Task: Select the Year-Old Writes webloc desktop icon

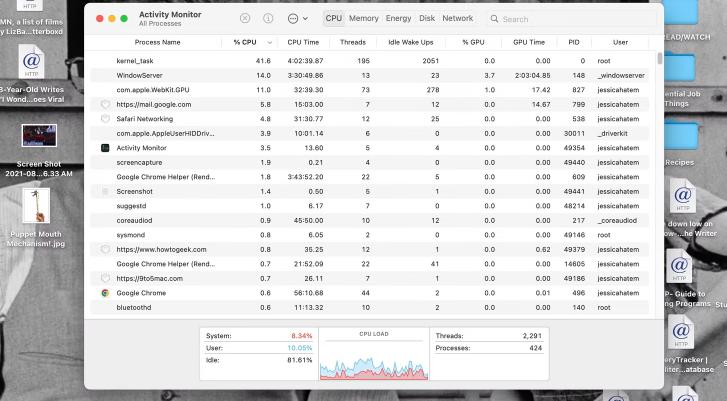Action: [x=31, y=61]
